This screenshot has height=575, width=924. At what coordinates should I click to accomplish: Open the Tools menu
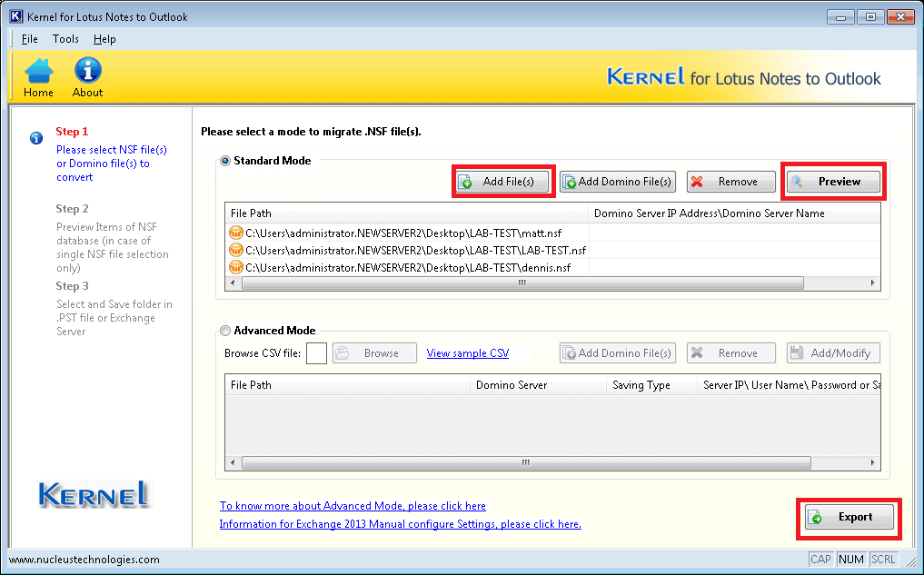point(65,39)
